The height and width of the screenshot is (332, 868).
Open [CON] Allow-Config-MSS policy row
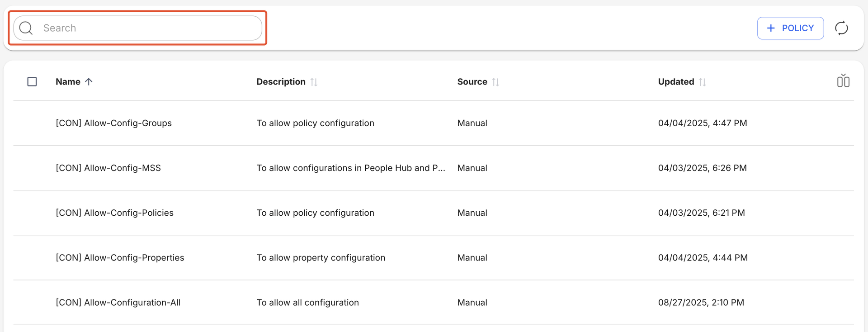tap(108, 168)
